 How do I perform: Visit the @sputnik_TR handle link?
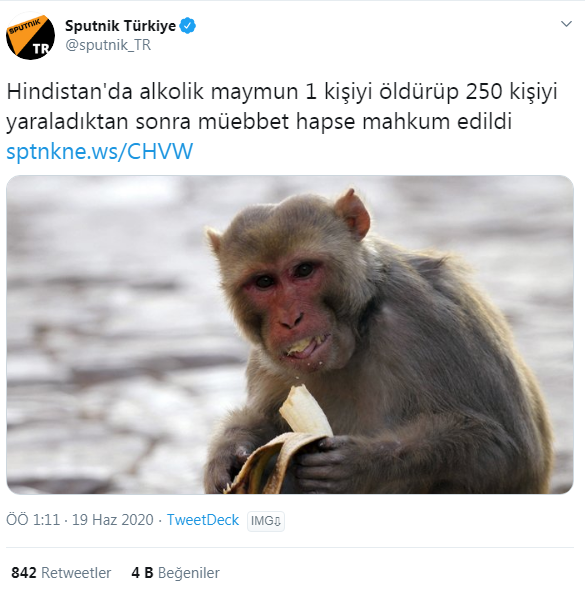click(108, 45)
